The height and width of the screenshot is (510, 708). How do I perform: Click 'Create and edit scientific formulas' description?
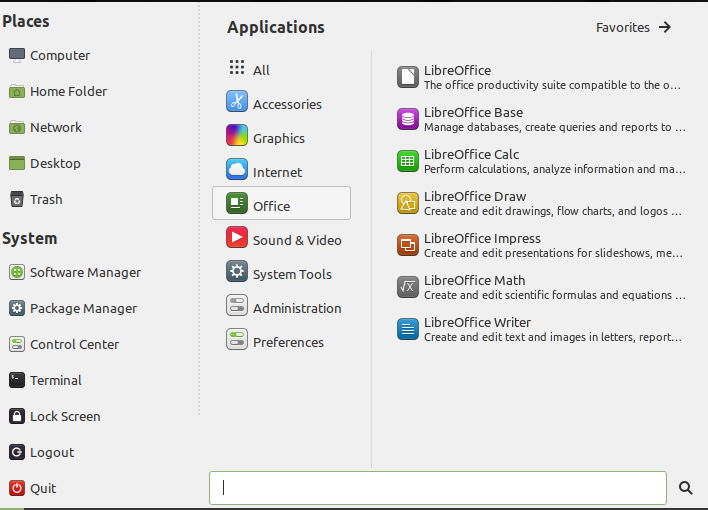(x=555, y=295)
